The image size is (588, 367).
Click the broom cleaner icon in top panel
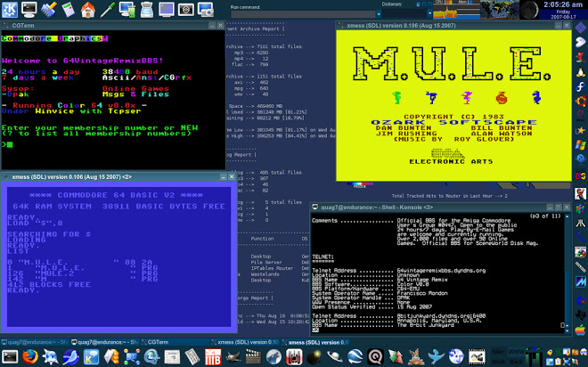[48, 10]
